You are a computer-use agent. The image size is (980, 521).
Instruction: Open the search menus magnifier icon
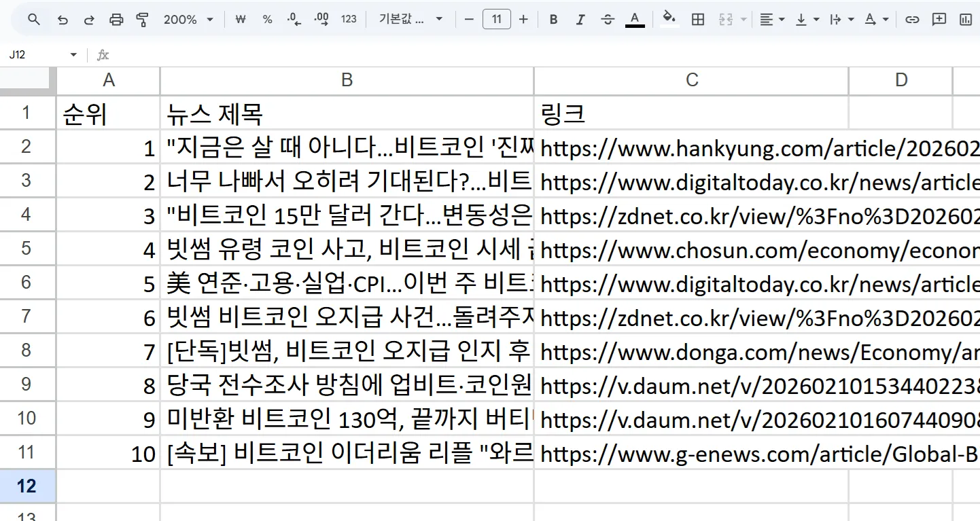[x=33, y=20]
